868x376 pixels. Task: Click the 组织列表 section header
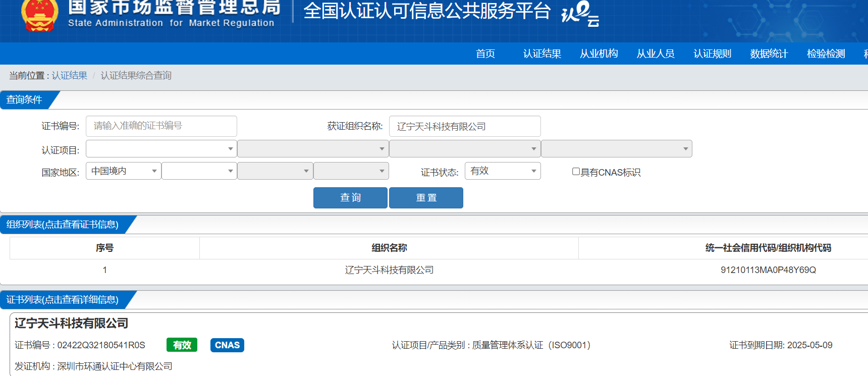[63, 224]
